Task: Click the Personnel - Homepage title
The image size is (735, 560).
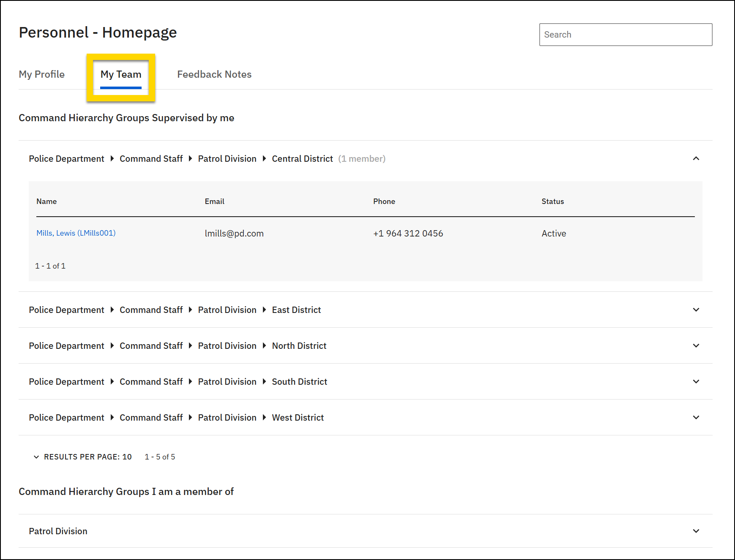Action: [x=98, y=33]
